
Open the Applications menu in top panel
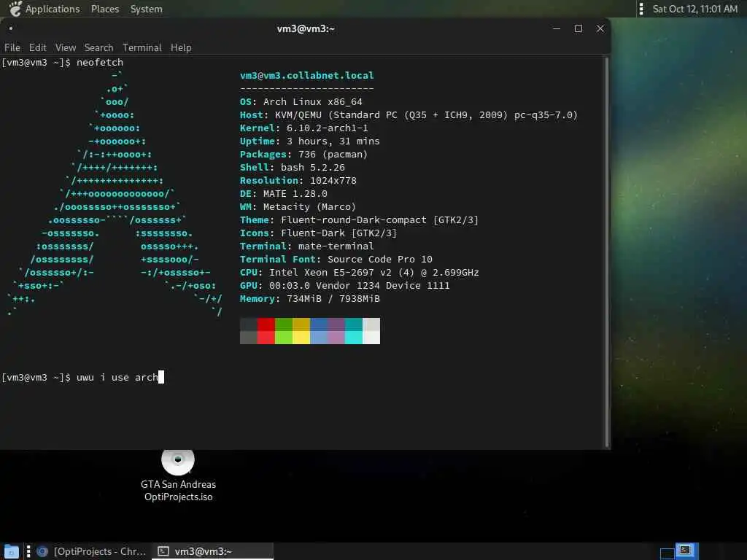pyautogui.click(x=53, y=9)
